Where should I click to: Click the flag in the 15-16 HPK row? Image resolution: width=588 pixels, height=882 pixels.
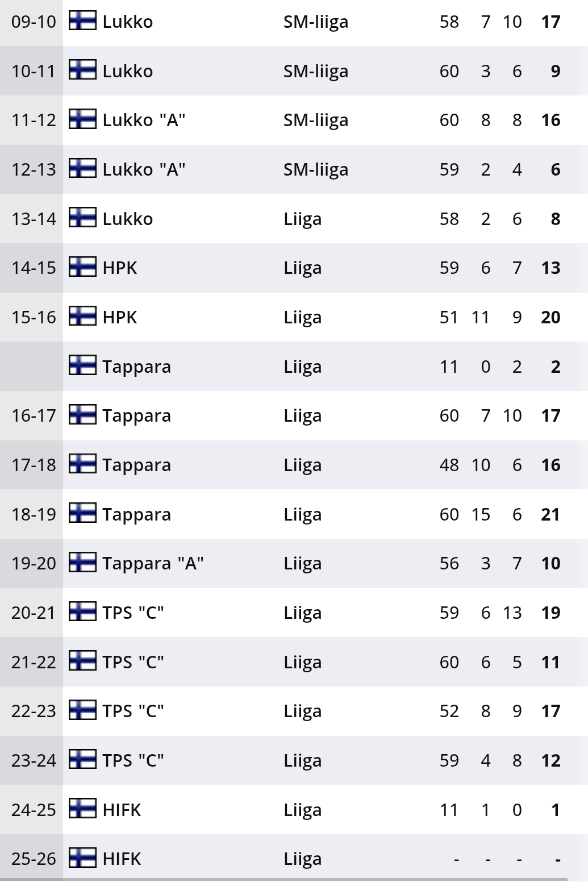click(x=82, y=317)
